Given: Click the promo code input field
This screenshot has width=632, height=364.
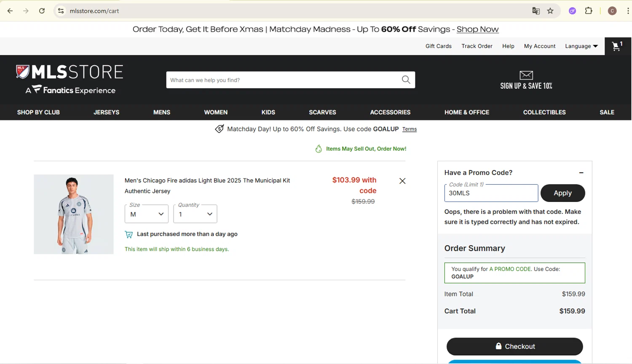Looking at the screenshot, I should pyautogui.click(x=491, y=193).
